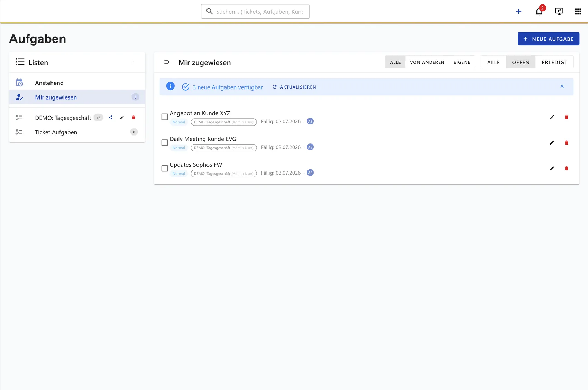Click AKTUALISIEREN to refresh tasks
This screenshot has width=588, height=390.
(x=294, y=87)
